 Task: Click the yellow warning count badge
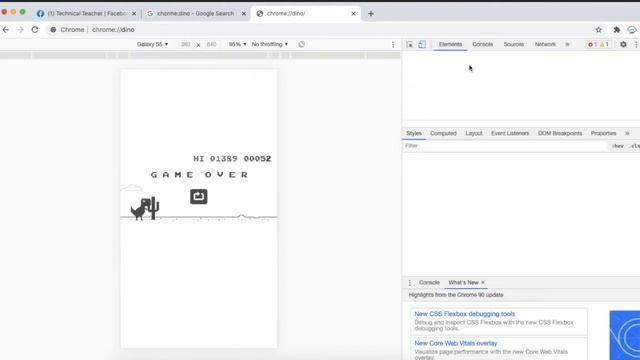click(x=604, y=44)
